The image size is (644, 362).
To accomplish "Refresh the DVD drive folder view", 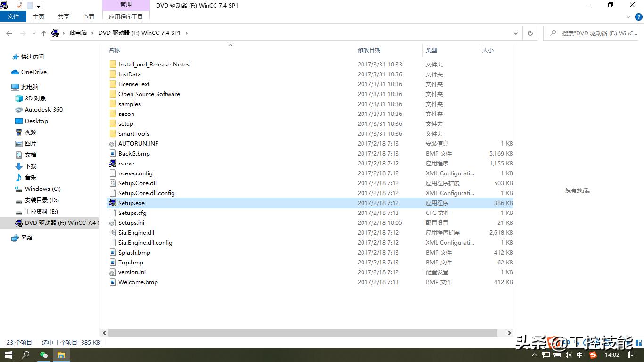I will 529,33.
